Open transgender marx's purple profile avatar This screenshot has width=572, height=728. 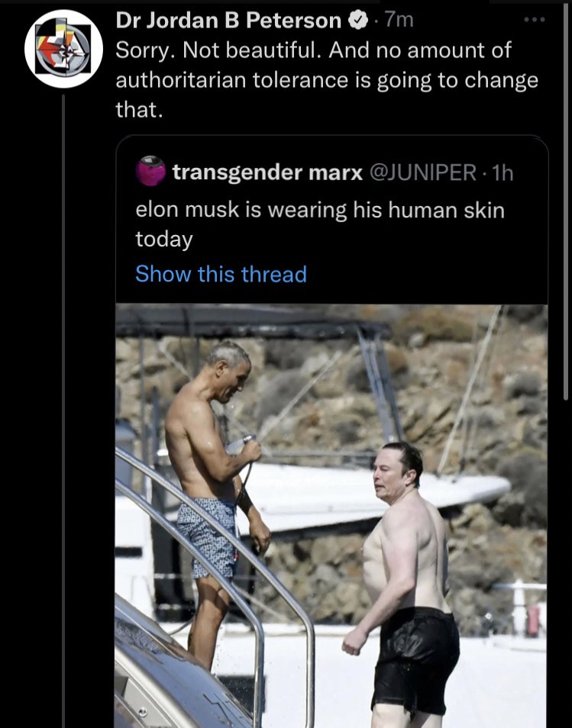150,171
